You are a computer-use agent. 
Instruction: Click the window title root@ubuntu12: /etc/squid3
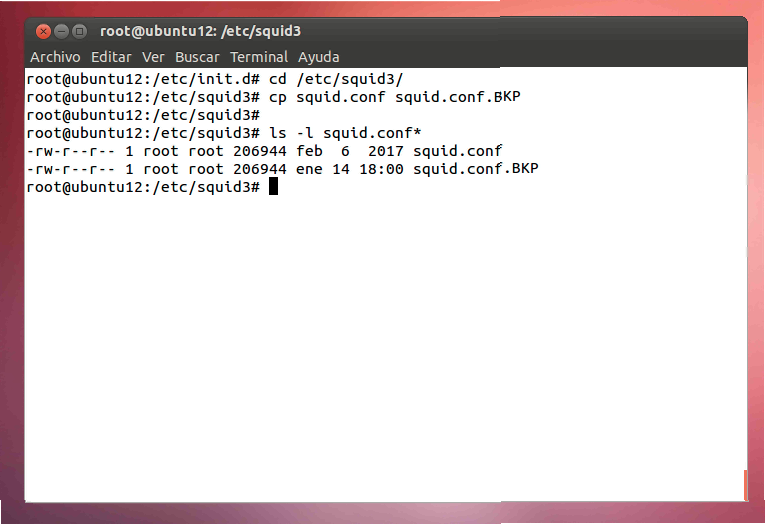click(200, 31)
